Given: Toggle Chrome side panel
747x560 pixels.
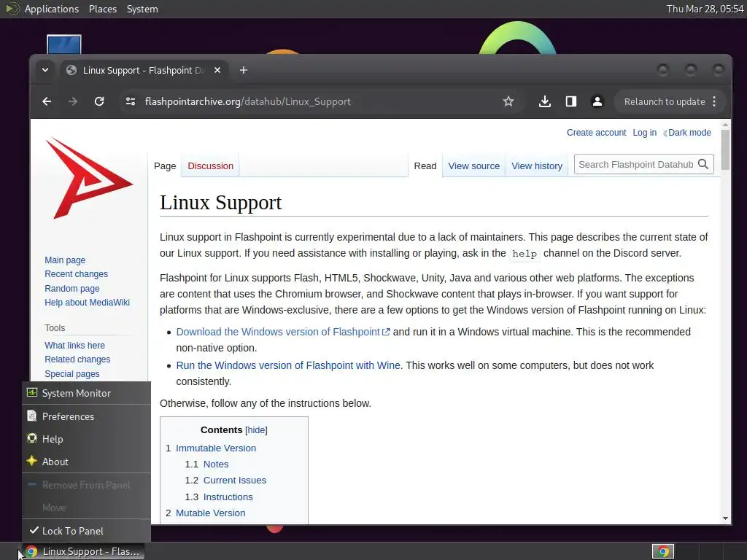Looking at the screenshot, I should tap(570, 101).
